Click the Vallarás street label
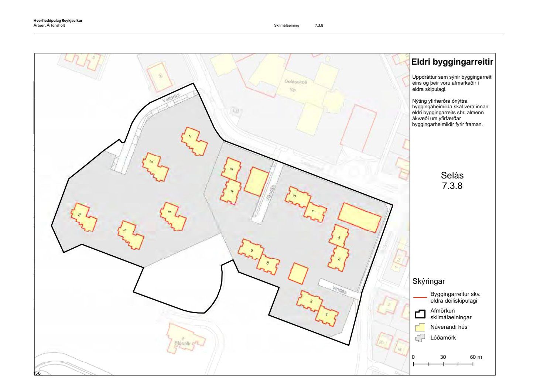 tap(171, 98)
